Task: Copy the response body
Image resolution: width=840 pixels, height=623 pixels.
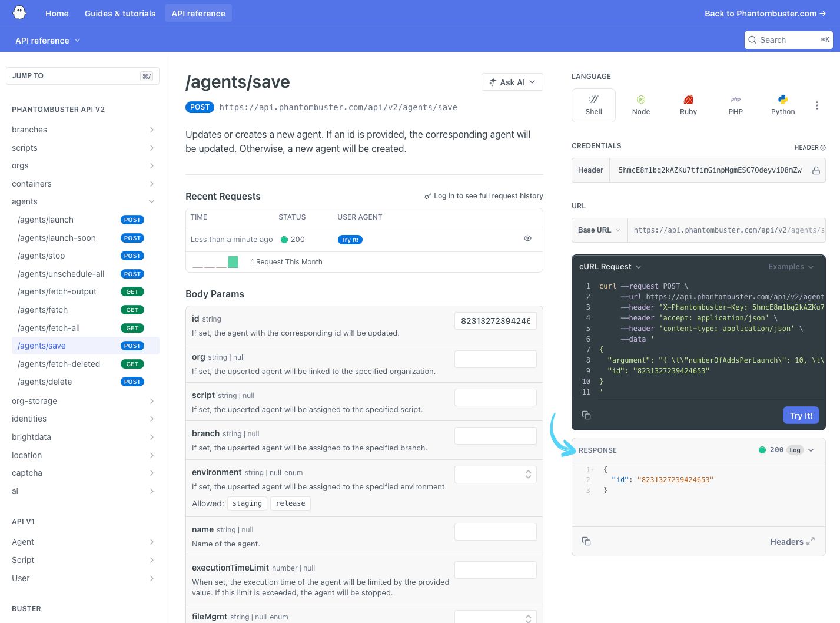Action: tap(586, 541)
